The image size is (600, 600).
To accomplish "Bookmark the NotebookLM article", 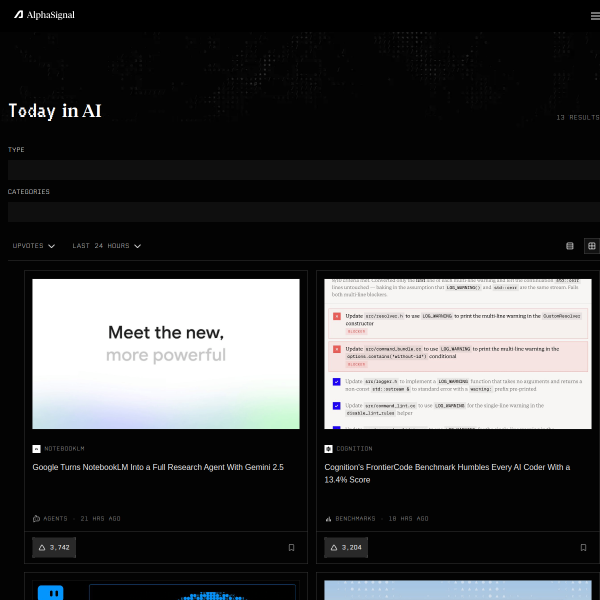I will (x=291, y=548).
